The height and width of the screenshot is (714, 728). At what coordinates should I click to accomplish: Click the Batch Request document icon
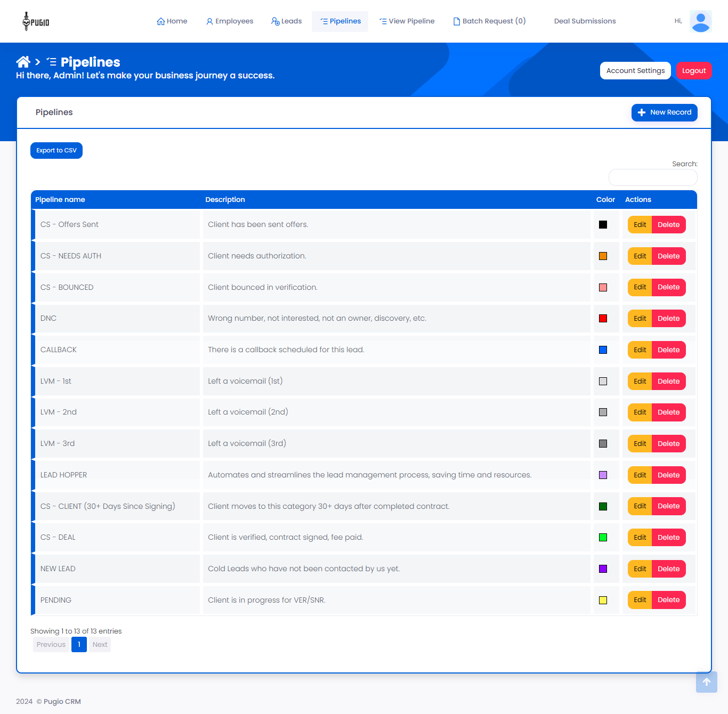[456, 20]
